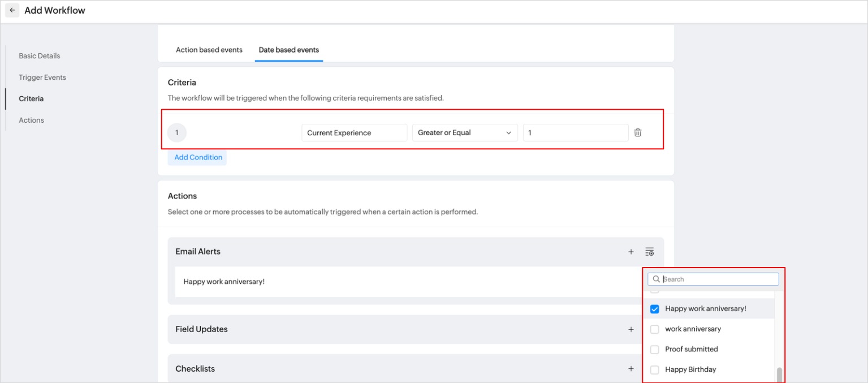This screenshot has width=868, height=383.
Task: Add a new Checklists action
Action: coord(631,369)
